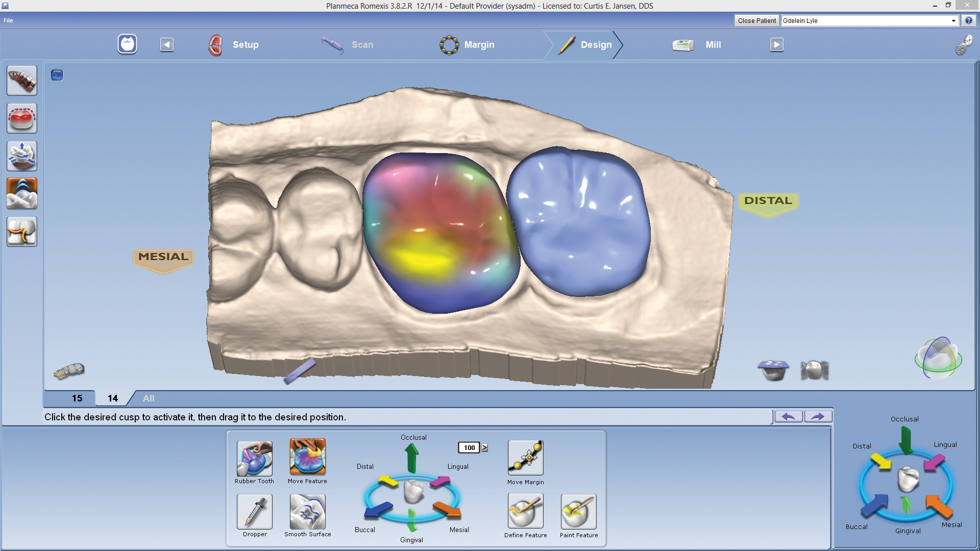Toggle the restoration visibility icon below viewport

[773, 370]
